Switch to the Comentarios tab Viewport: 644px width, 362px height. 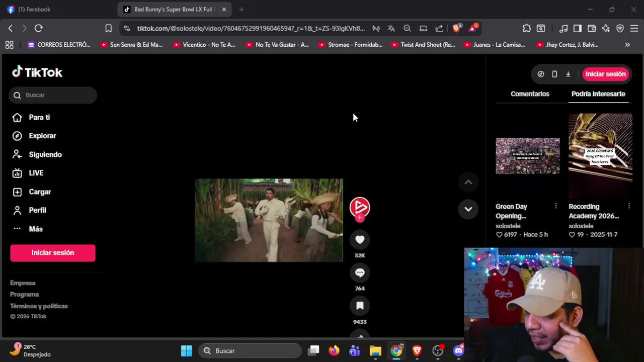click(x=530, y=94)
